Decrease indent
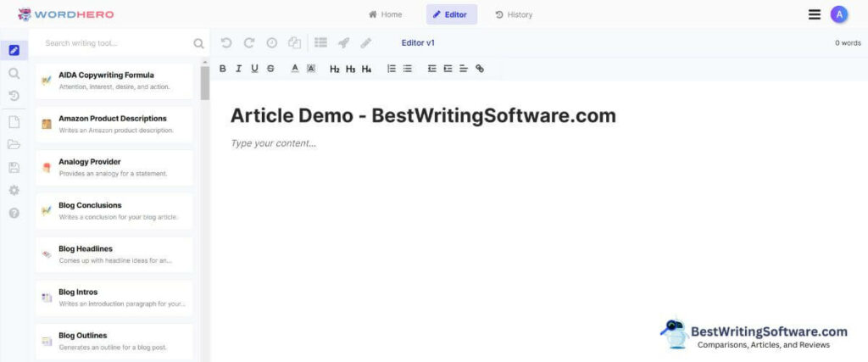Image resolution: width=868 pixels, height=362 pixels. pos(431,69)
